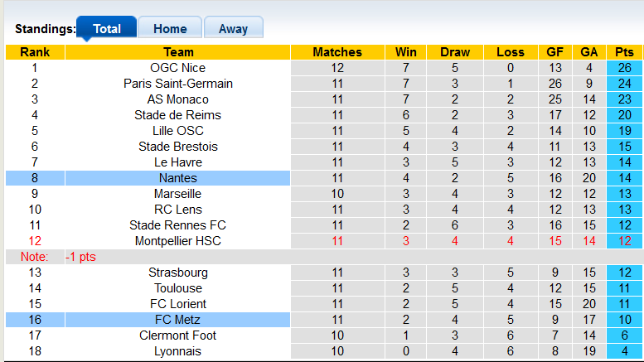
Task: Click the Lyonnais team name
Action: pyautogui.click(x=178, y=351)
